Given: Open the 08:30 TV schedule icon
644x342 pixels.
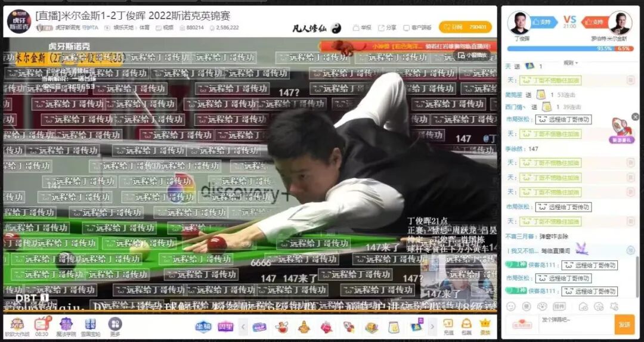Looking at the screenshot, I should [x=42, y=327].
